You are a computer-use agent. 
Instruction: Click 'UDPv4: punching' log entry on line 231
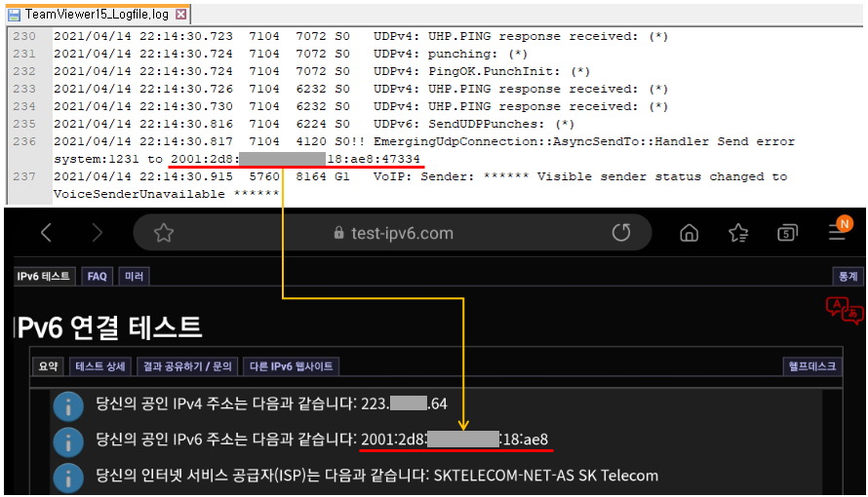click(x=450, y=54)
